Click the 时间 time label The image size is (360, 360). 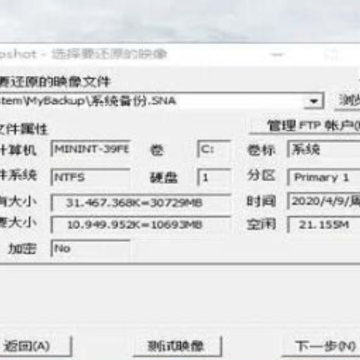point(261,201)
